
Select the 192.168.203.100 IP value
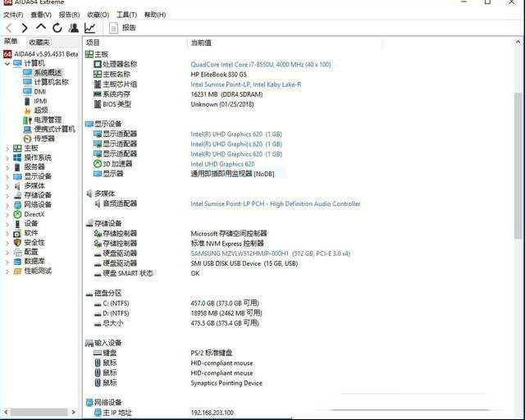click(212, 413)
